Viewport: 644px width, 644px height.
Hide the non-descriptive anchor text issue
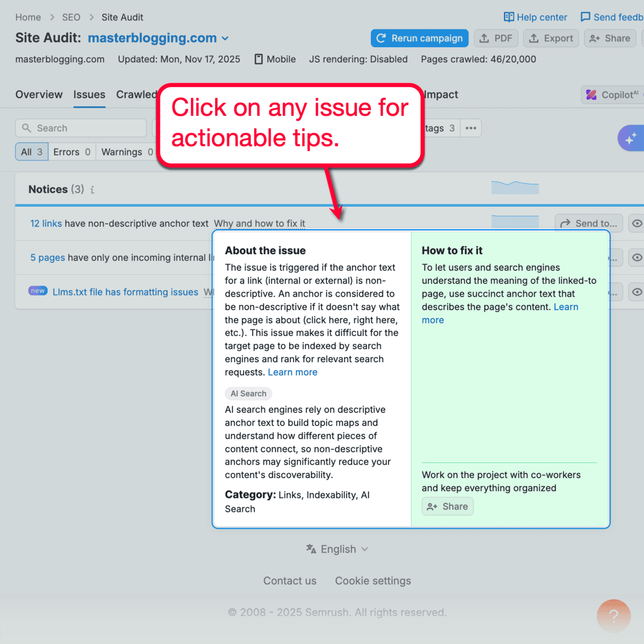point(637,223)
